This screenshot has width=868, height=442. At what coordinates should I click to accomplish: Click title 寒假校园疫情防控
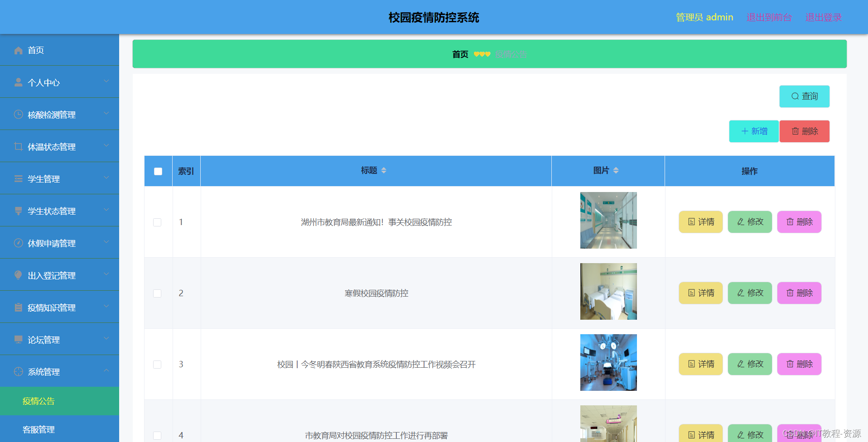(376, 293)
